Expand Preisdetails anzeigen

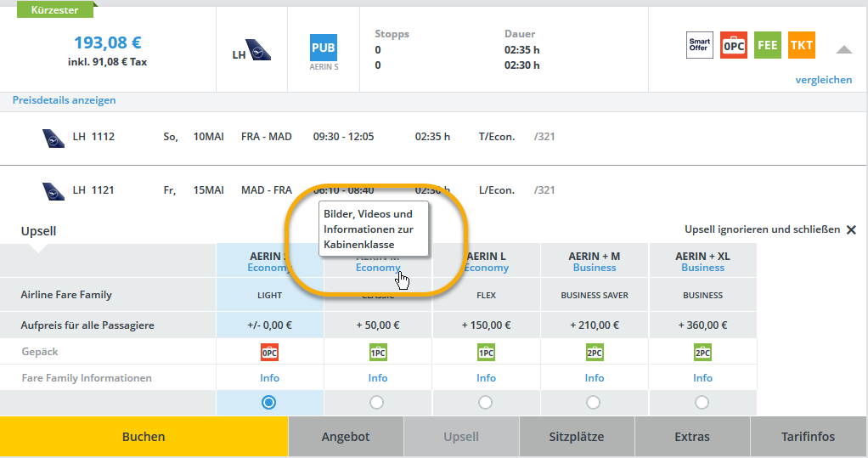pyautogui.click(x=64, y=100)
